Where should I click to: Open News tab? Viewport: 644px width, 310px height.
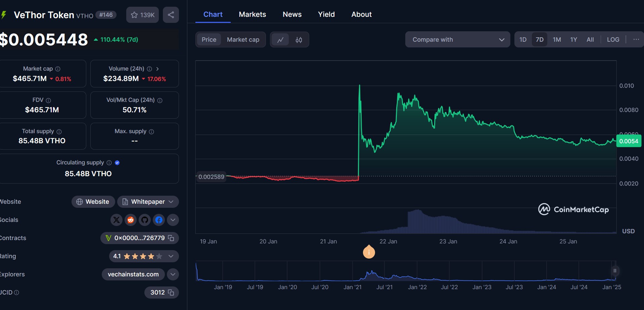[x=292, y=14]
